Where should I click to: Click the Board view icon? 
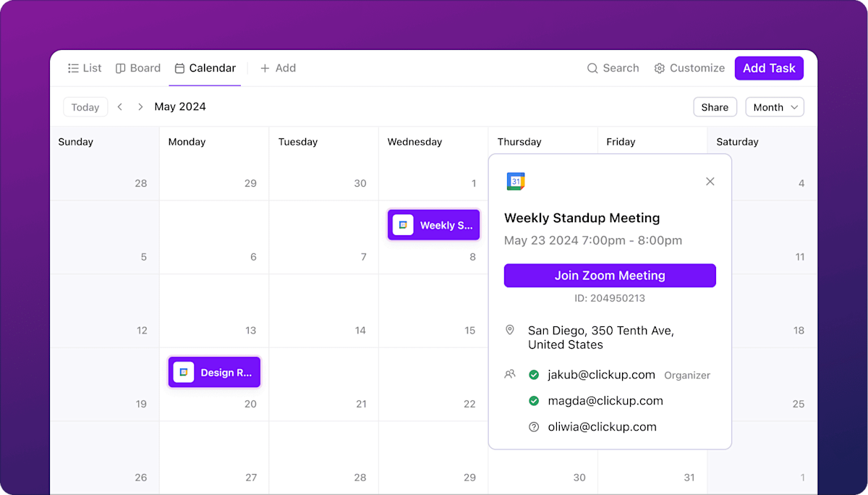click(120, 67)
